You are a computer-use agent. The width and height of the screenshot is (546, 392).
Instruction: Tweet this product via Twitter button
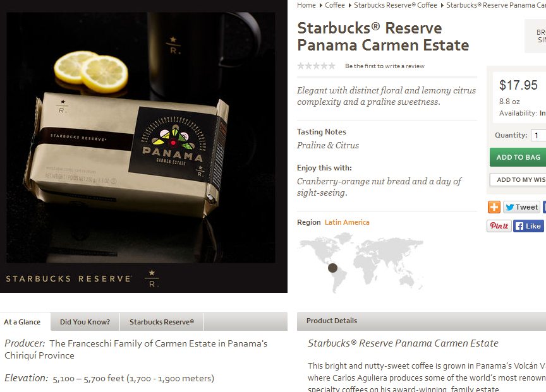tap(521, 207)
